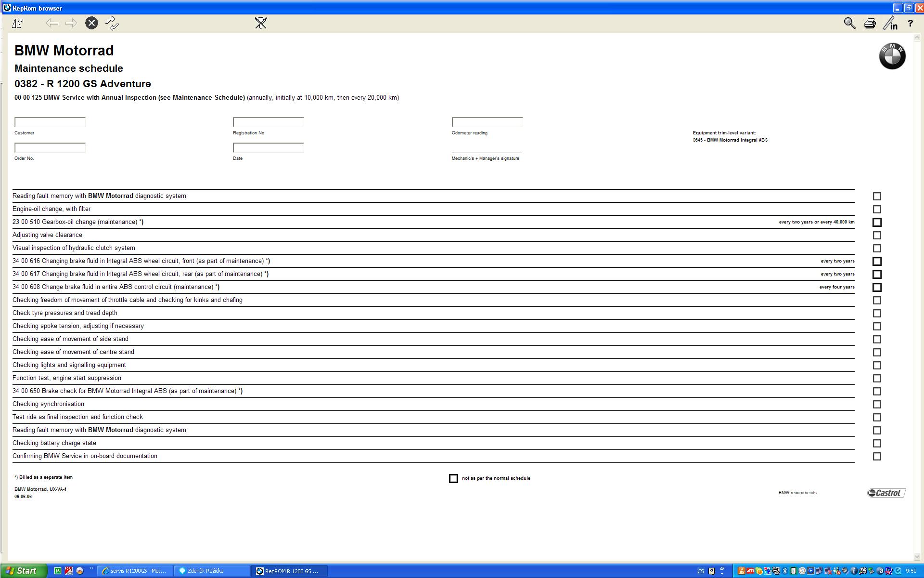Viewport: 924px width, 578px height.
Task: Click the help question mark icon
Action: pyautogui.click(x=910, y=23)
